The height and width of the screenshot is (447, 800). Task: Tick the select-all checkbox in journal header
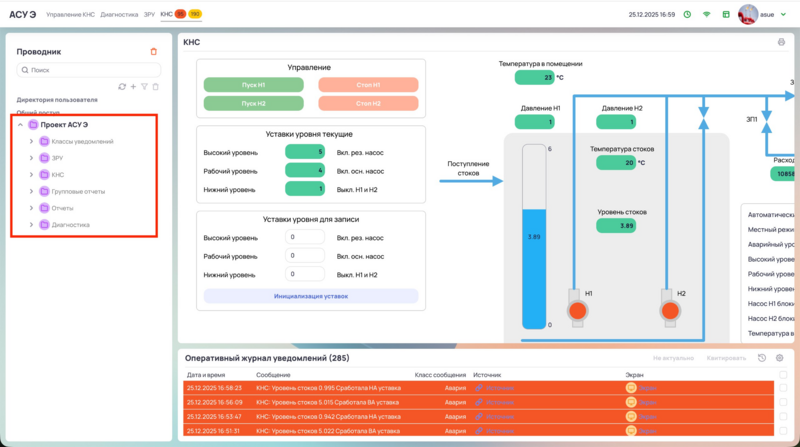click(781, 374)
